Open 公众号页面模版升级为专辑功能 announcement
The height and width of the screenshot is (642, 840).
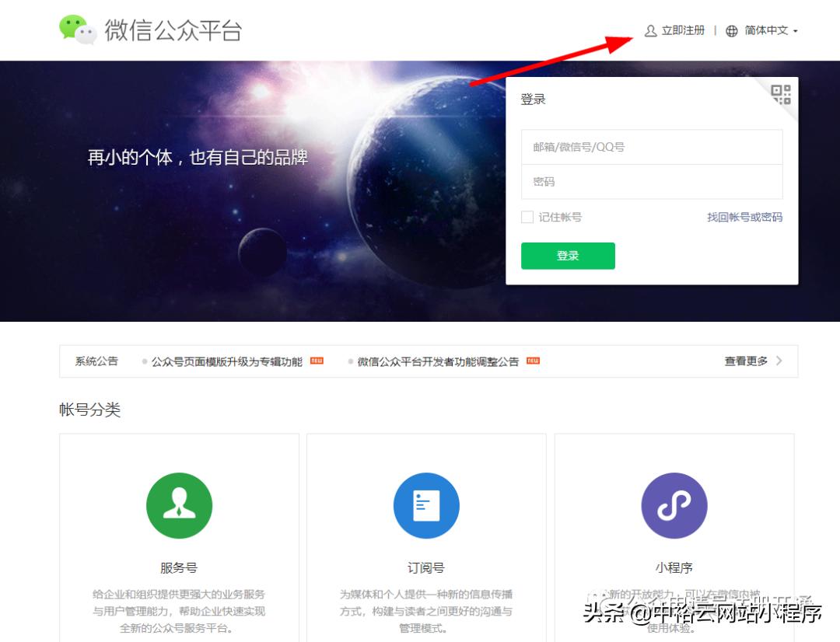227,361
